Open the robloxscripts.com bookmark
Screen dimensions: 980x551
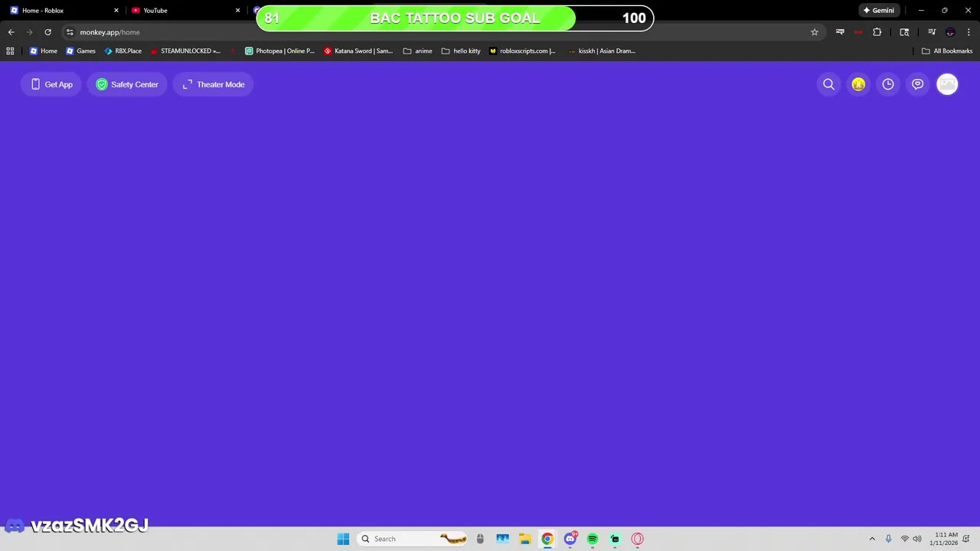tap(523, 51)
